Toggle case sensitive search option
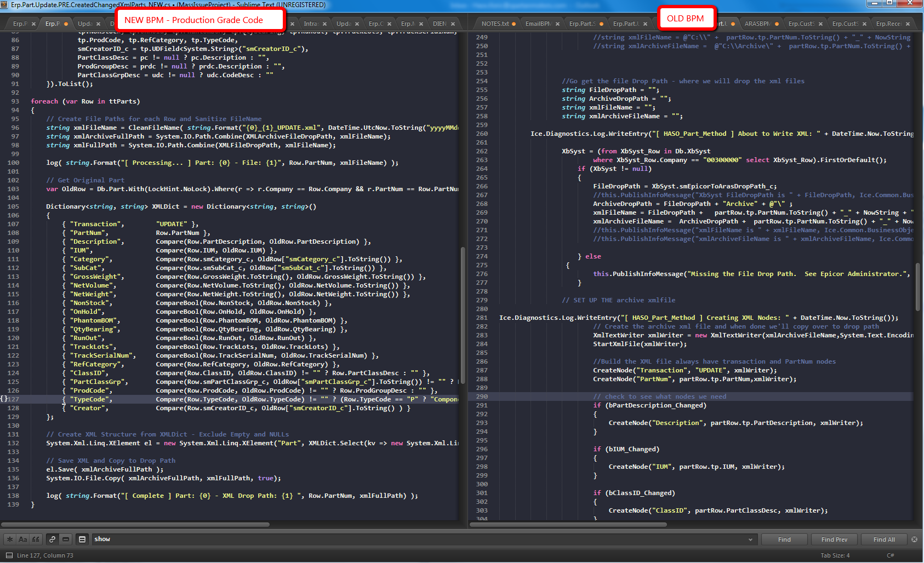The width and height of the screenshot is (924, 563). 22,539
